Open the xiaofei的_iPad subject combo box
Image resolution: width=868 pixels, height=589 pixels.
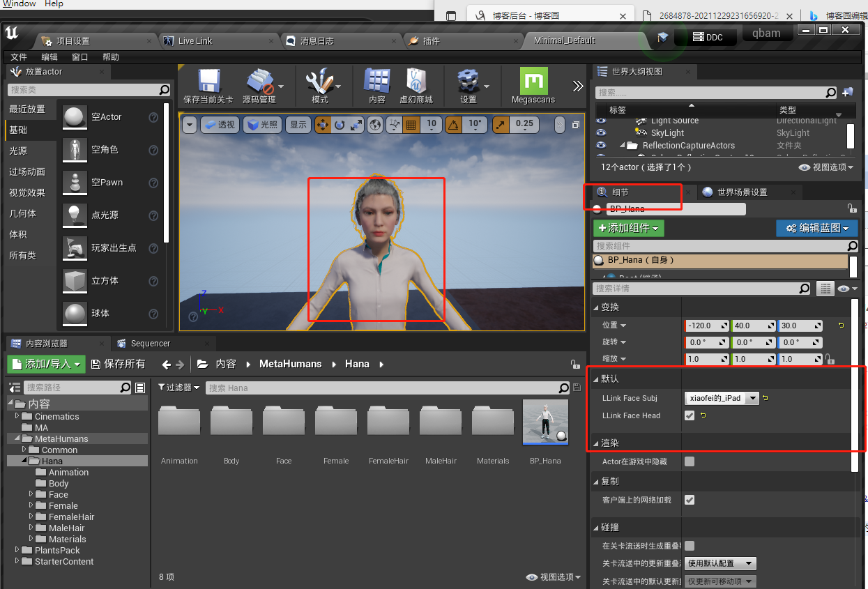point(722,398)
